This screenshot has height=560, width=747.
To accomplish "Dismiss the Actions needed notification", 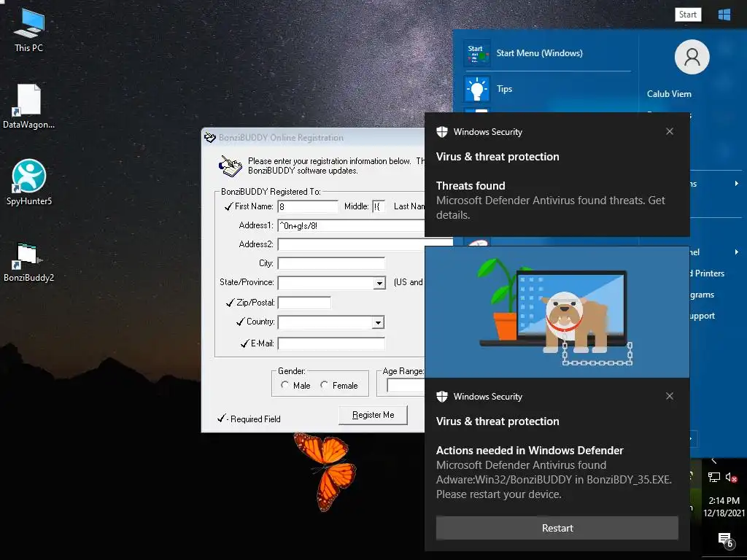I will (670, 396).
